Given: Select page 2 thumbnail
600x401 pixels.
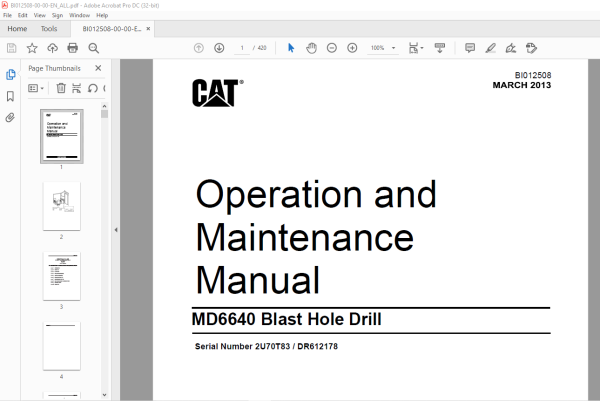Looking at the screenshot, I should point(62,206).
